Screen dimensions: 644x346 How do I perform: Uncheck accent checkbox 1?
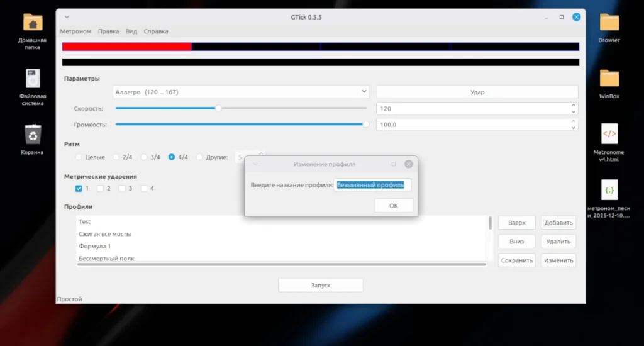click(79, 188)
